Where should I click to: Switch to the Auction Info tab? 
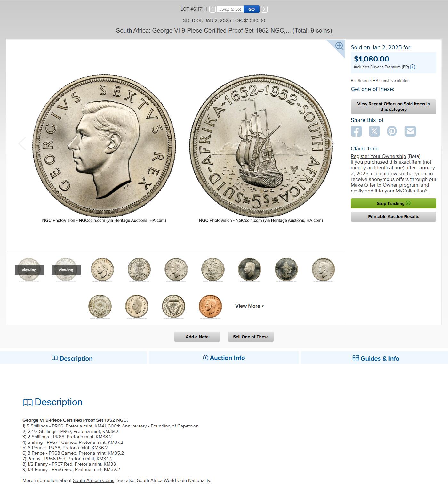pyautogui.click(x=224, y=358)
